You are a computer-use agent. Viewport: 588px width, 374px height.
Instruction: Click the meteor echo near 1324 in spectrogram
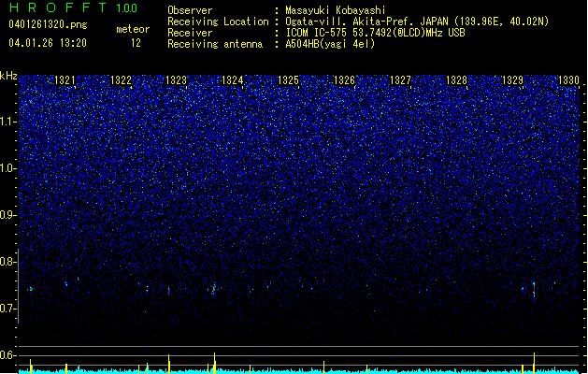coord(214,288)
